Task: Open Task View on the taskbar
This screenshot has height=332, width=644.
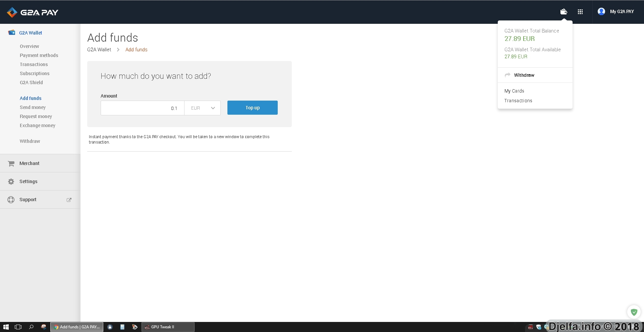Action: point(18,327)
